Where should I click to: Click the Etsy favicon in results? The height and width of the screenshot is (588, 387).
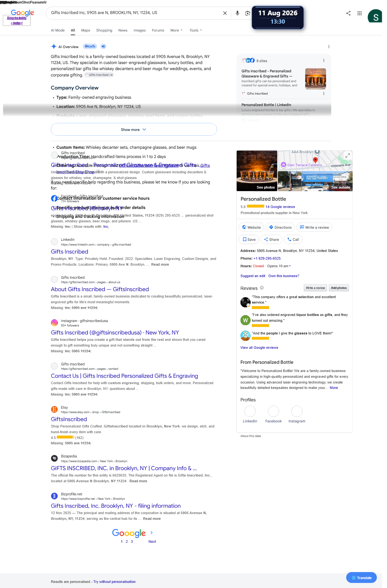click(54, 409)
